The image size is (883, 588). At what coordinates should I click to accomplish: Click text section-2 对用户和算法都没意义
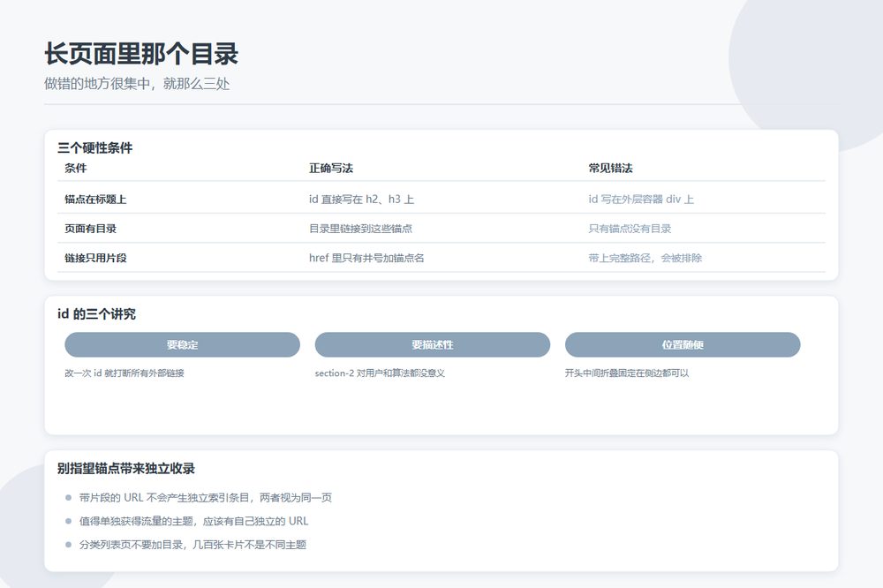[380, 373]
